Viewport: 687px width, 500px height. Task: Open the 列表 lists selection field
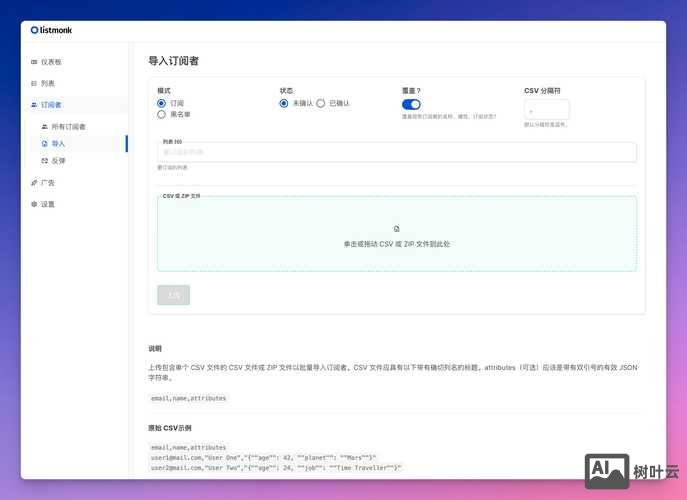pyautogui.click(x=397, y=152)
